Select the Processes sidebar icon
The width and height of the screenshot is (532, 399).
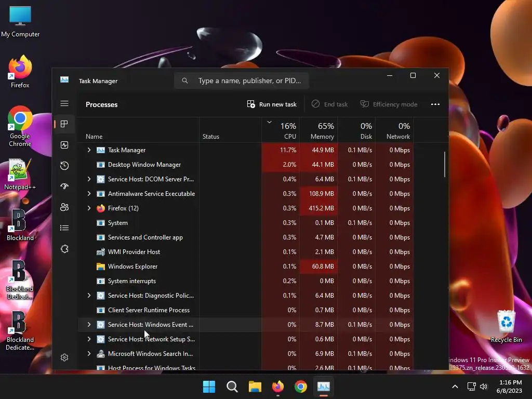pos(64,124)
